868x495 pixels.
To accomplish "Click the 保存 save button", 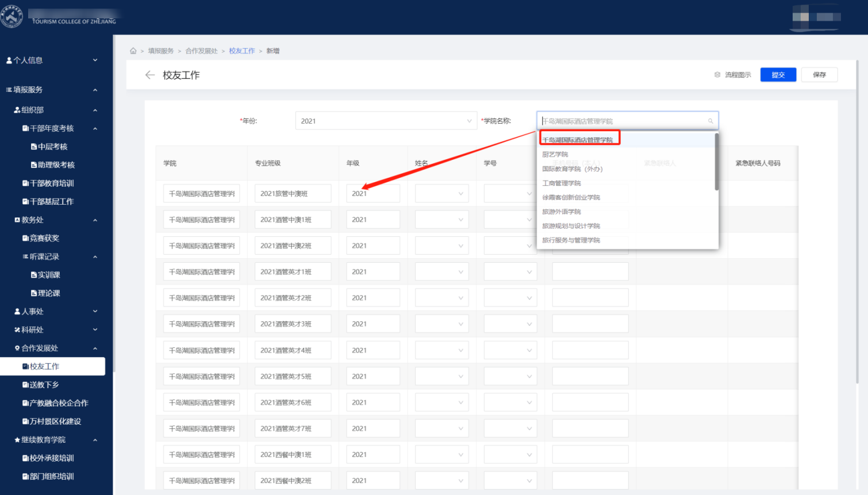I will 820,75.
